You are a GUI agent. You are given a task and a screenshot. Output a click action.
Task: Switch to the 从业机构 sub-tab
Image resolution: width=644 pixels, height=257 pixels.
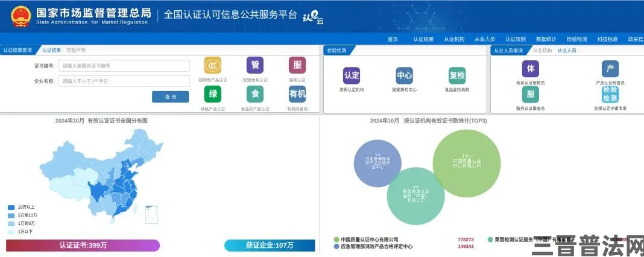[x=542, y=51]
